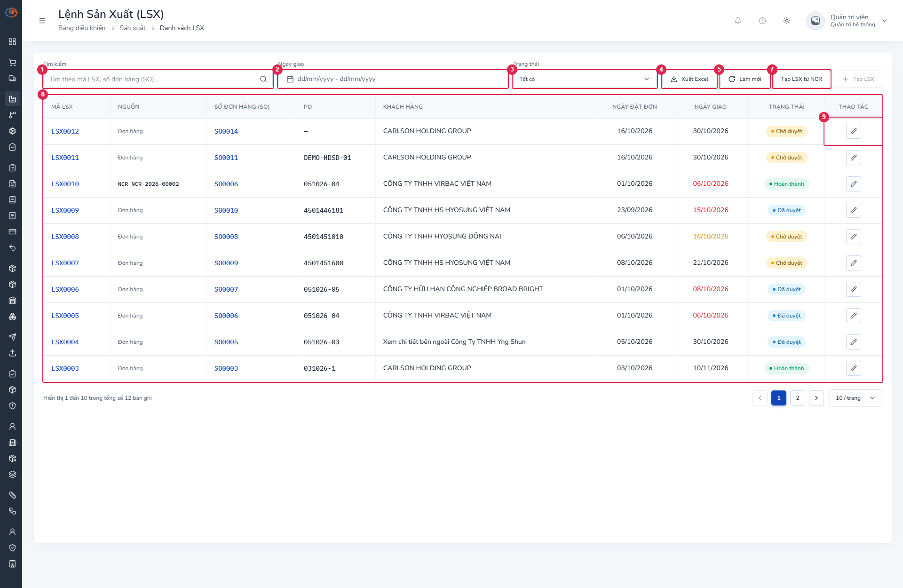Open the undo return-arrow sidebar icon
The height and width of the screenshot is (588, 903).
point(13,247)
